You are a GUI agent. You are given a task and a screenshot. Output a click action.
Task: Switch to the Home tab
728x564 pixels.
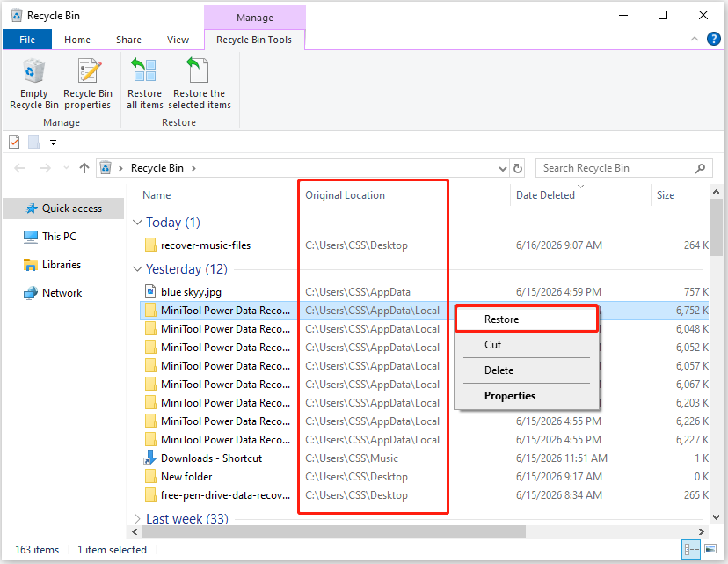[77, 40]
